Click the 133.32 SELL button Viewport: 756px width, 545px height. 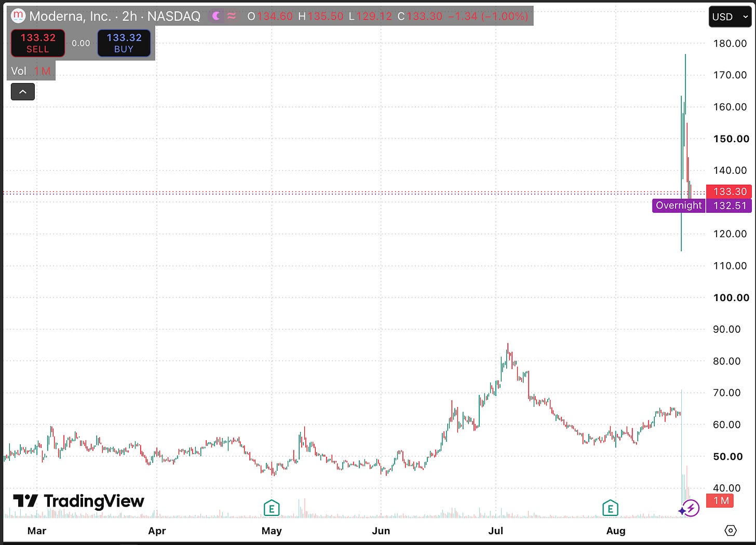point(38,43)
